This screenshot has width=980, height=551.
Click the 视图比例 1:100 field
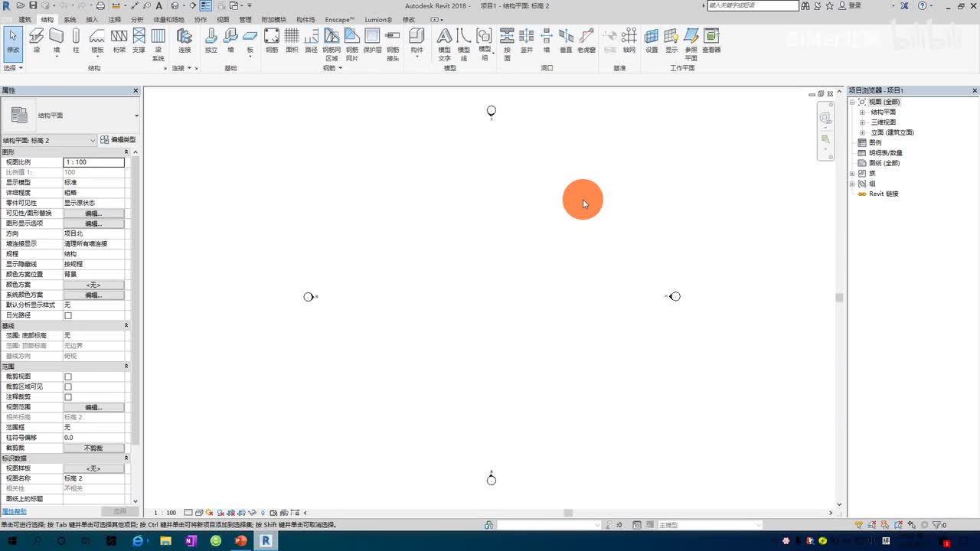[x=93, y=162]
